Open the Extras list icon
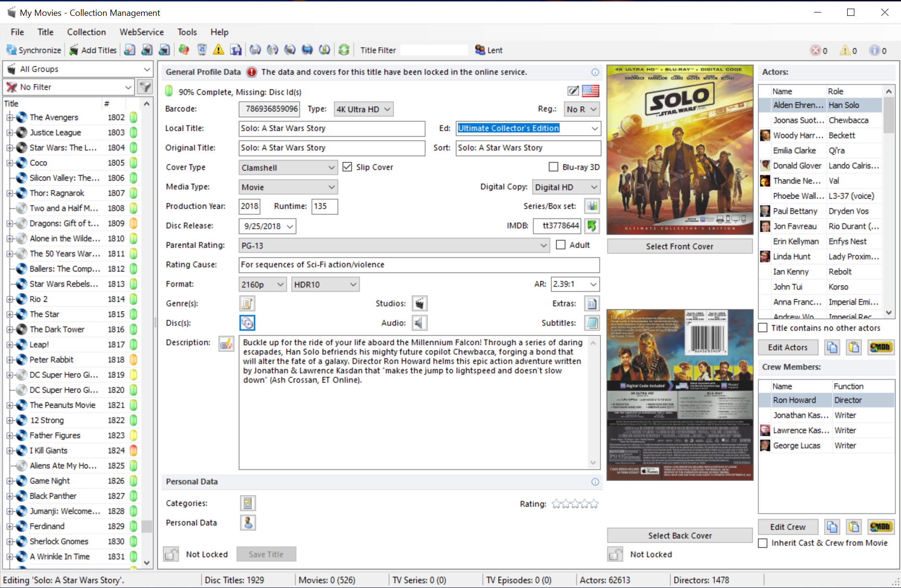 tap(592, 303)
